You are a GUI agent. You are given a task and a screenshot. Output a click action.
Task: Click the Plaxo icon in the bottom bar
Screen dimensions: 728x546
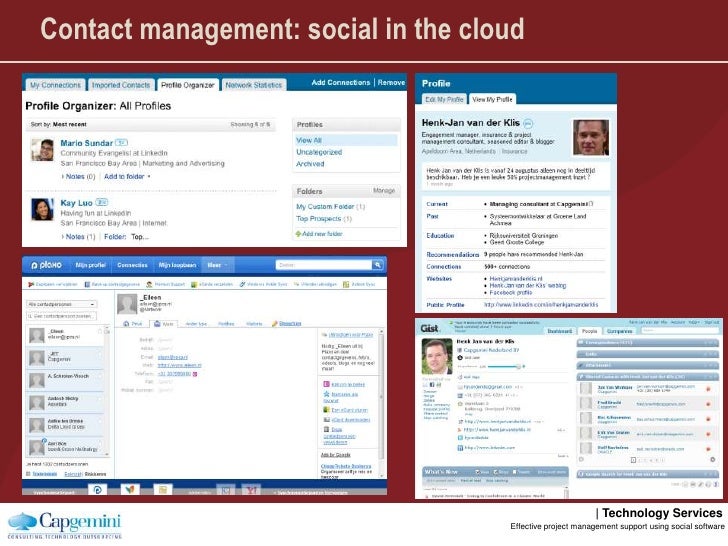tap(98, 489)
